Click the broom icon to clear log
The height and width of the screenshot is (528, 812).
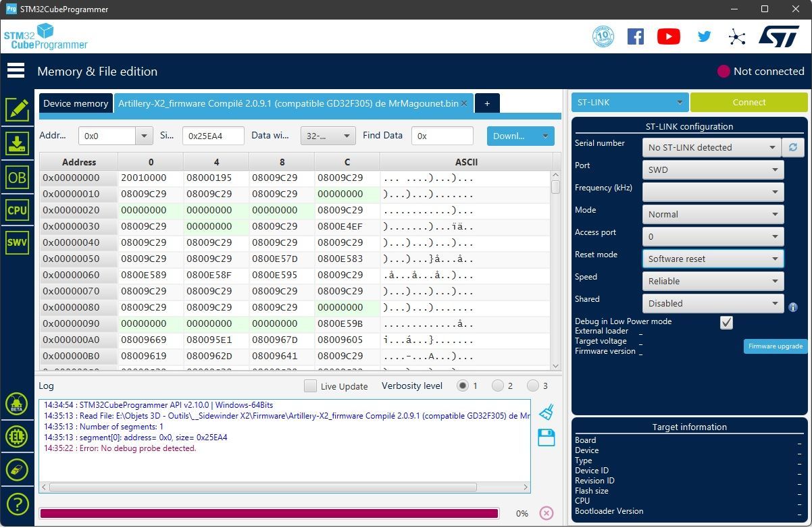point(546,412)
